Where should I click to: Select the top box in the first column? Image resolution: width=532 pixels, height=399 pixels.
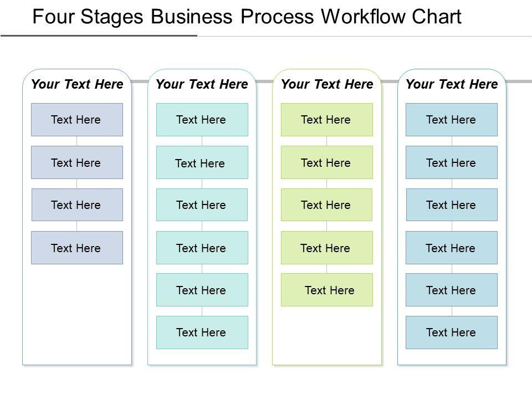click(77, 120)
